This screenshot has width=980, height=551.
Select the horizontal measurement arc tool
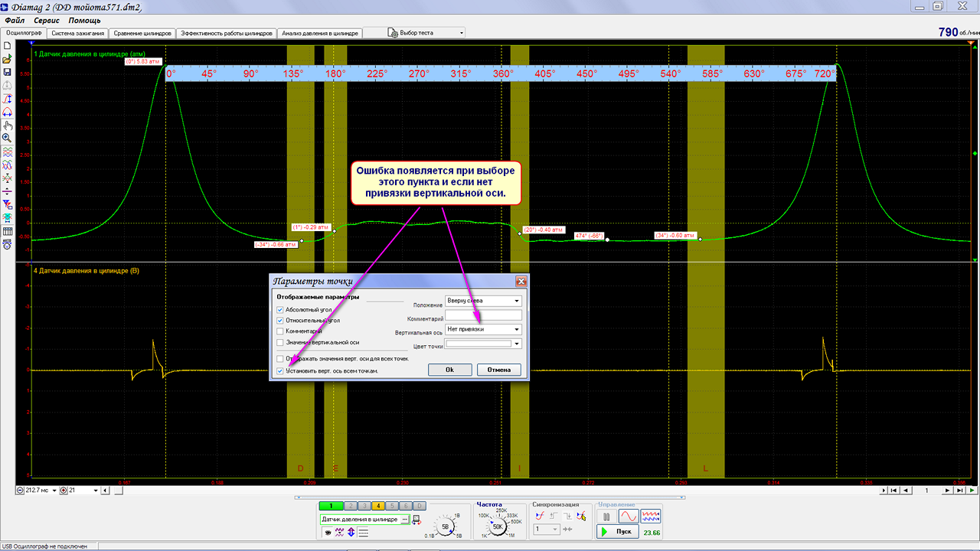click(x=7, y=112)
